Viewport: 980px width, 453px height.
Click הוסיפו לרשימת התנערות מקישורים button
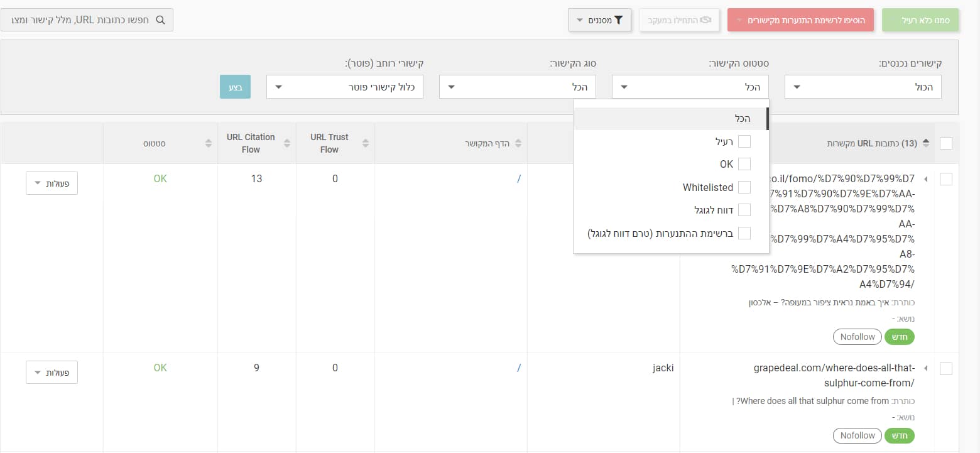799,20
